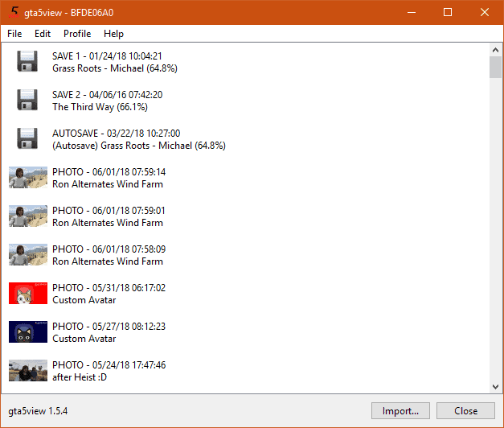504x428 pixels.
Task: Click the 'gta5view 1.5.4' version label
Action: [x=38, y=411]
